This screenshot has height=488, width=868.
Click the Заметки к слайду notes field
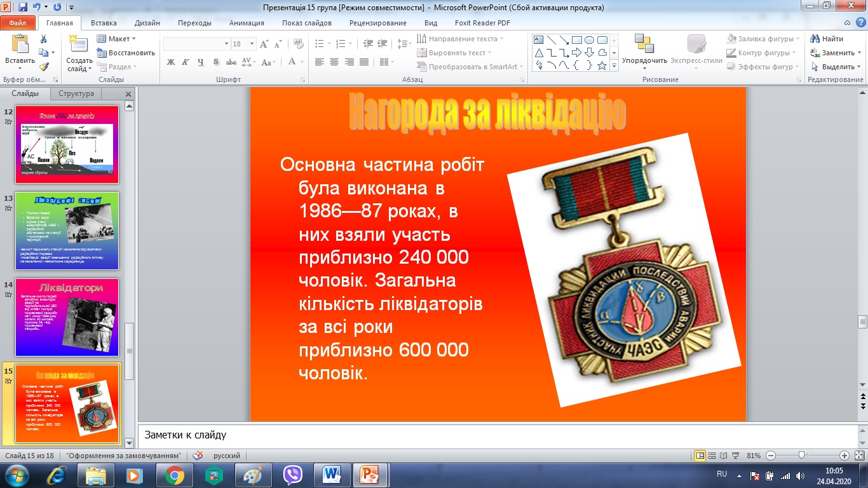pyautogui.click(x=498, y=435)
